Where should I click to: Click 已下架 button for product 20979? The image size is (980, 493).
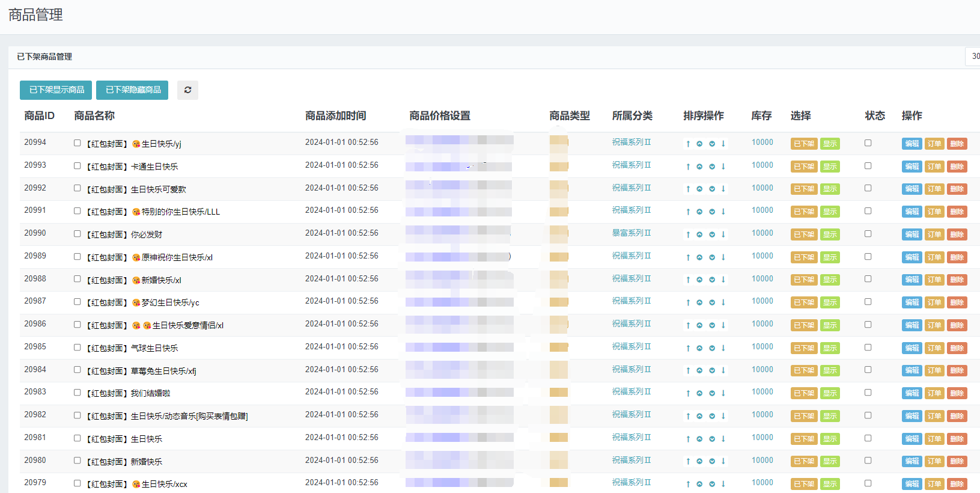(804, 484)
